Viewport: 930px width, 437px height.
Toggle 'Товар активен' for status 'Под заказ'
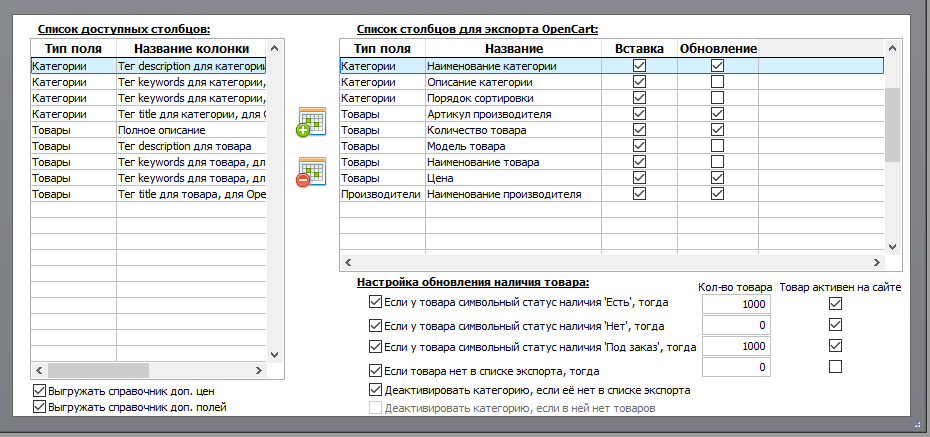click(835, 346)
